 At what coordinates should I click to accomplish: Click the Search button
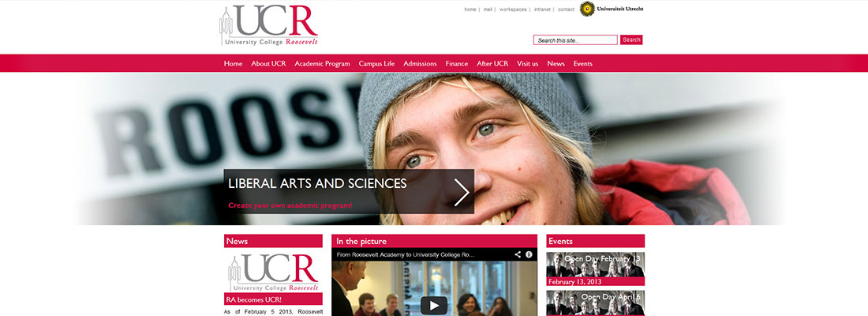point(631,40)
